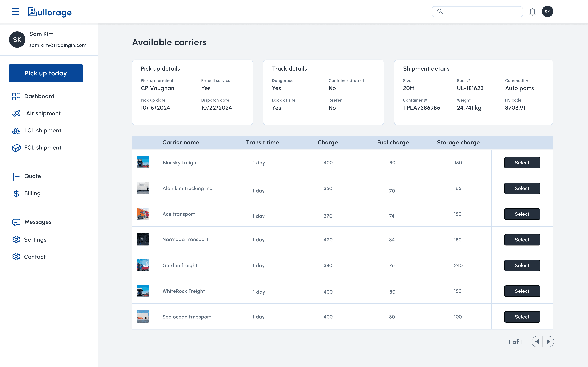Open Contact from the sidebar
This screenshot has width=588, height=367.
click(x=35, y=257)
